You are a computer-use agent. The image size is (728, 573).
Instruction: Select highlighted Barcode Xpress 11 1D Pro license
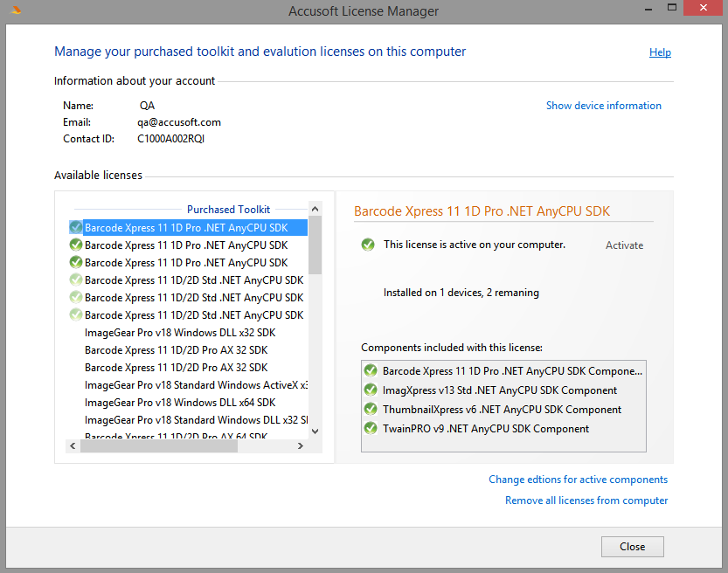(x=188, y=227)
